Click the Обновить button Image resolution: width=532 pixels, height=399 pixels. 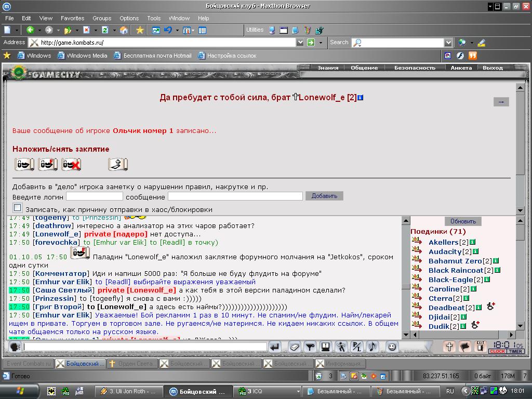463,221
